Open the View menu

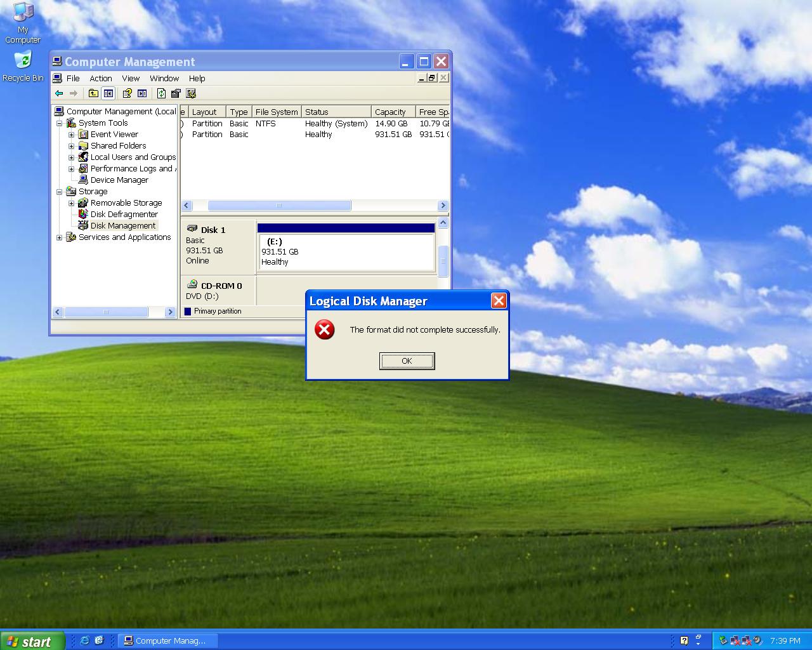click(131, 78)
